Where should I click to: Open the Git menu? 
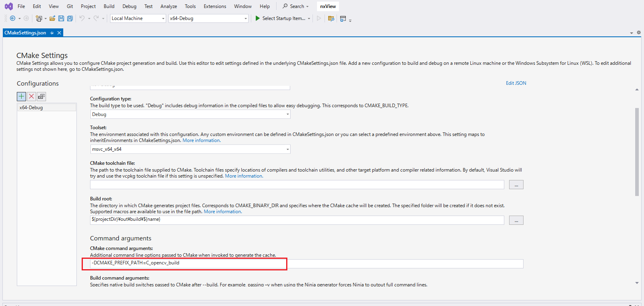coord(70,6)
